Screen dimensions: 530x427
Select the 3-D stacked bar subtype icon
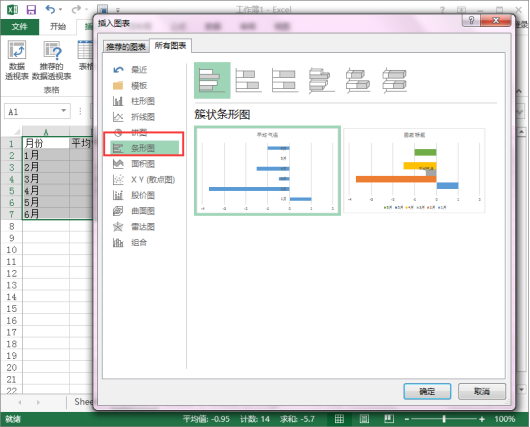[x=358, y=80]
